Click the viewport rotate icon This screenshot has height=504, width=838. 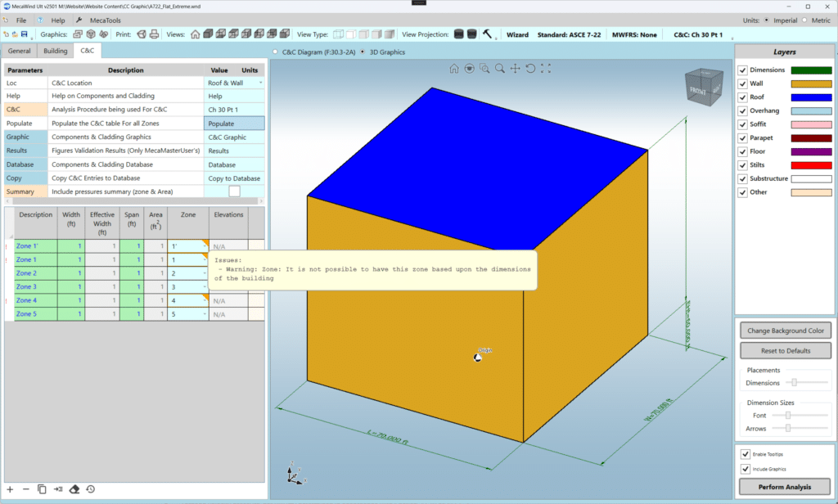click(530, 69)
